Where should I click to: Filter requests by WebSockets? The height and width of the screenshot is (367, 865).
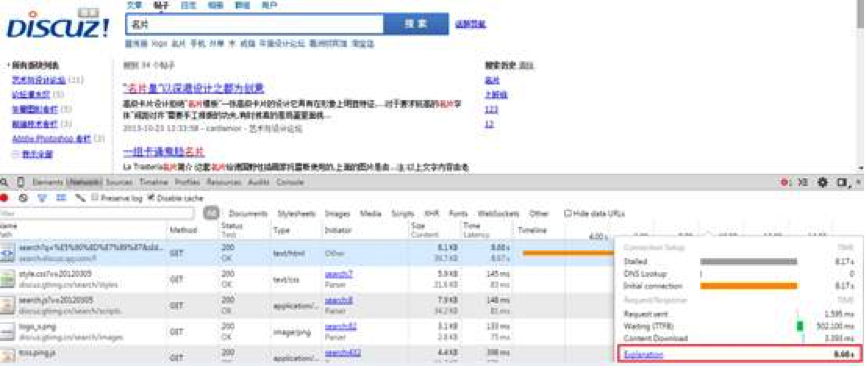click(x=498, y=214)
